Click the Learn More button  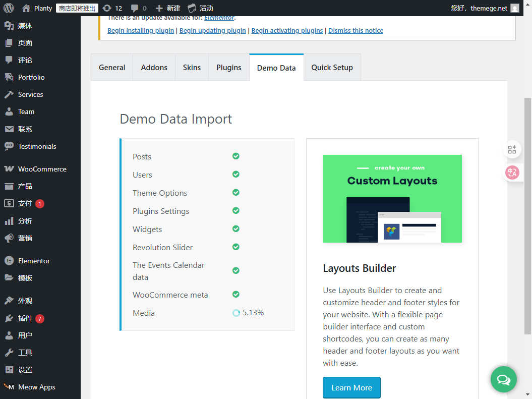click(351, 387)
